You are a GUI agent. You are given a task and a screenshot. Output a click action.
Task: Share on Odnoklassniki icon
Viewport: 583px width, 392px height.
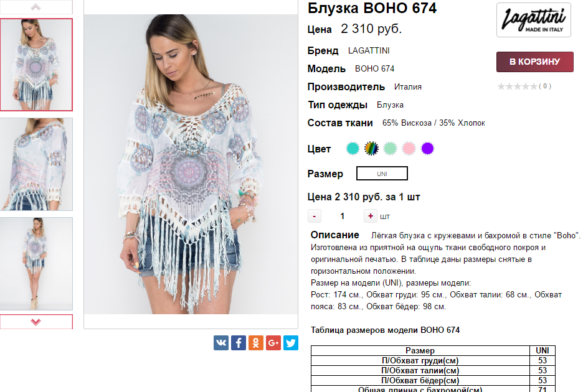pyautogui.click(x=256, y=343)
